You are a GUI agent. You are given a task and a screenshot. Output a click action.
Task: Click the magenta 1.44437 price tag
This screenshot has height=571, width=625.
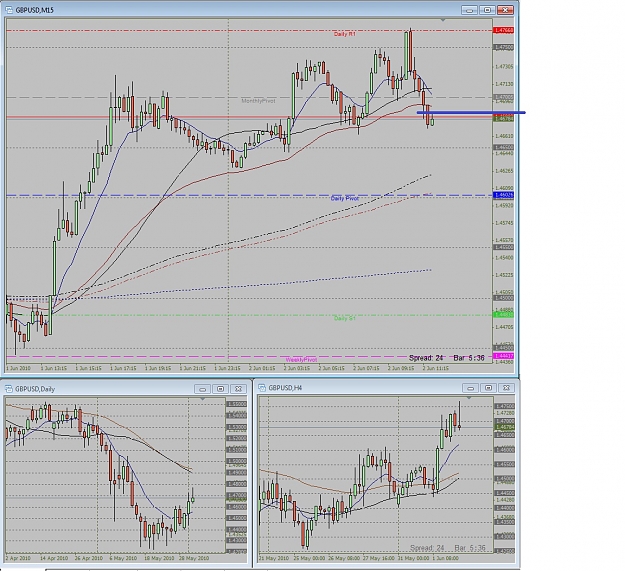click(504, 356)
